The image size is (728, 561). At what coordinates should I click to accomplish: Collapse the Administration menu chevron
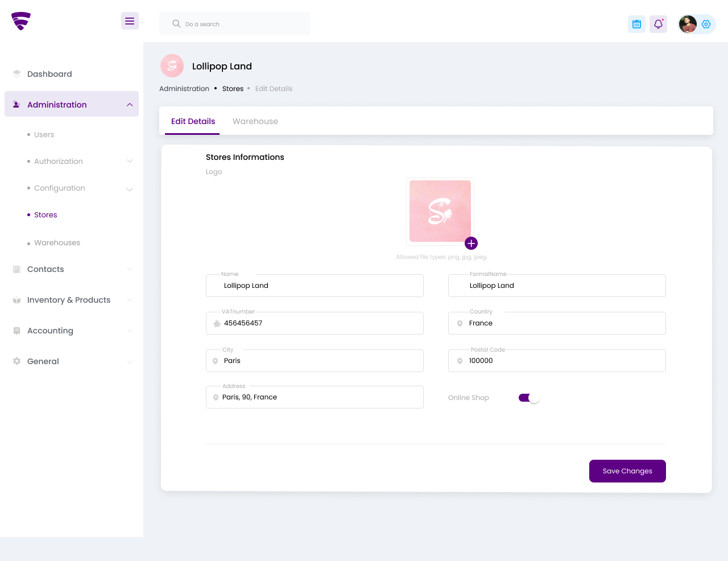pos(130,105)
